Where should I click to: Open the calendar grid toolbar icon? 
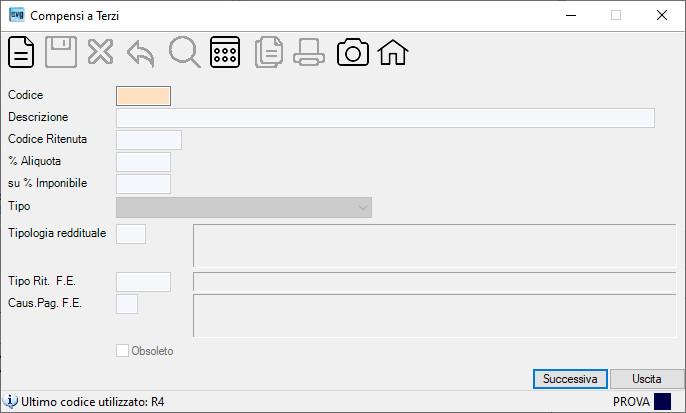coord(225,52)
